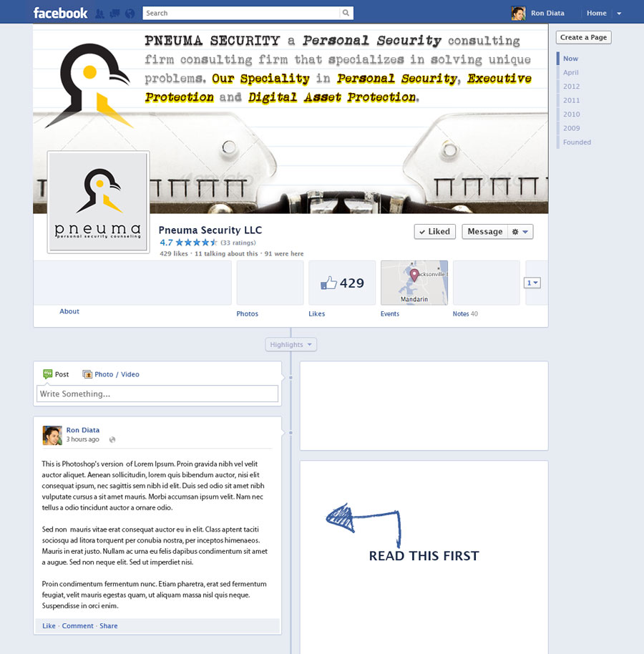644x654 pixels.
Task: Open the gear settings dropdown
Action: pos(520,232)
